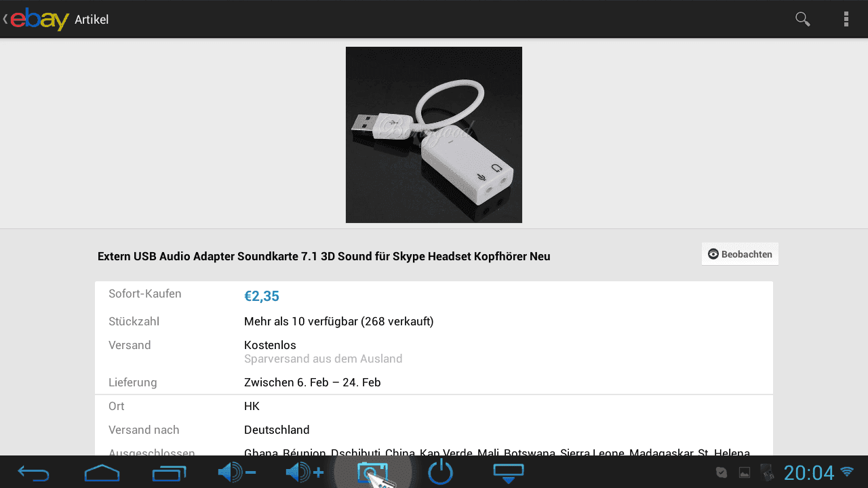The height and width of the screenshot is (488, 868).
Task: Open the Skype notification icon
Action: coord(722,472)
